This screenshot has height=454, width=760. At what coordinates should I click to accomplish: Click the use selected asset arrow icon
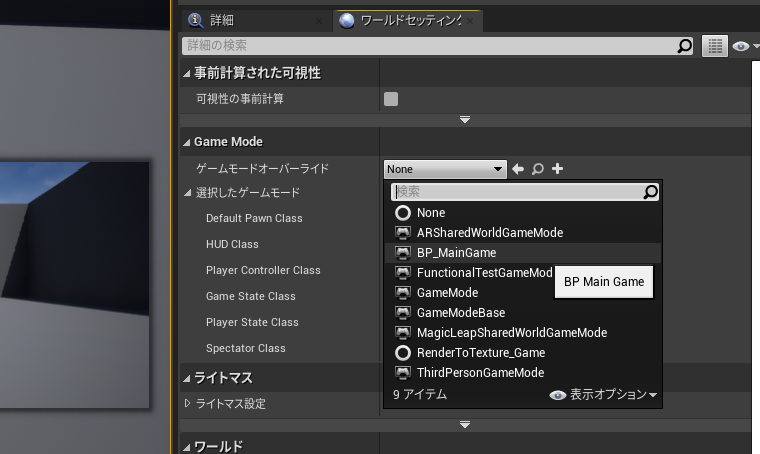[x=518, y=169]
